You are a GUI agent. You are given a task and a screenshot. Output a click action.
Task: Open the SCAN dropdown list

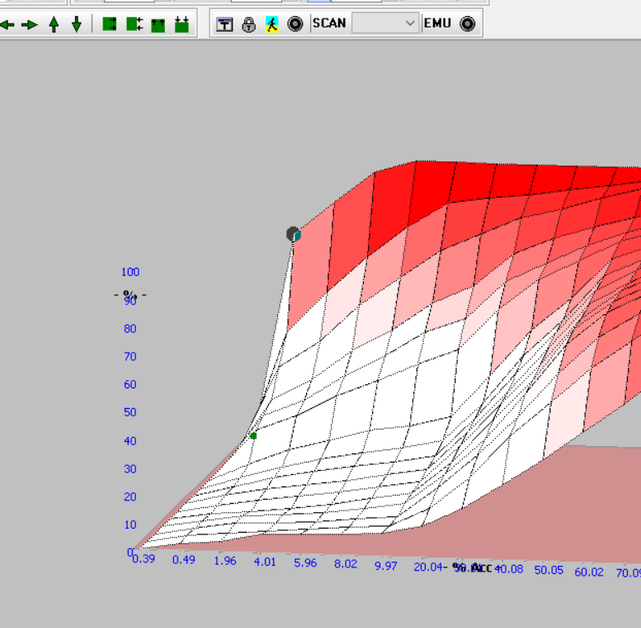pos(409,23)
